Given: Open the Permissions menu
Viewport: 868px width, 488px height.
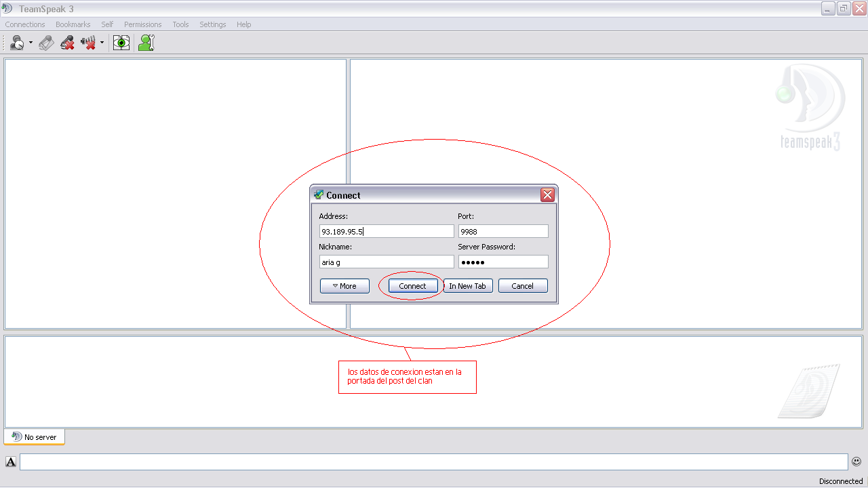Looking at the screenshot, I should pyautogui.click(x=143, y=24).
